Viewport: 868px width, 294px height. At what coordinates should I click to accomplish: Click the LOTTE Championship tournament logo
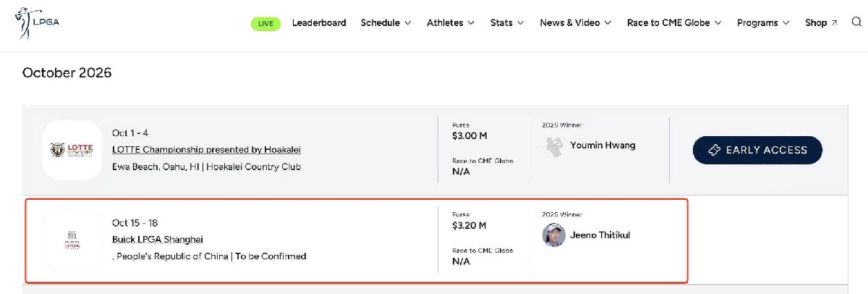(72, 150)
